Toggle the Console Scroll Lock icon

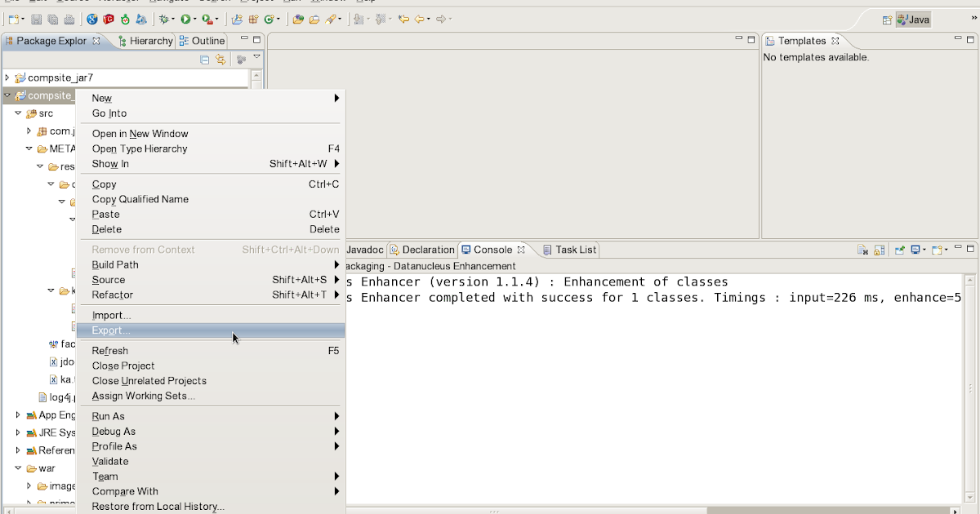coord(880,250)
